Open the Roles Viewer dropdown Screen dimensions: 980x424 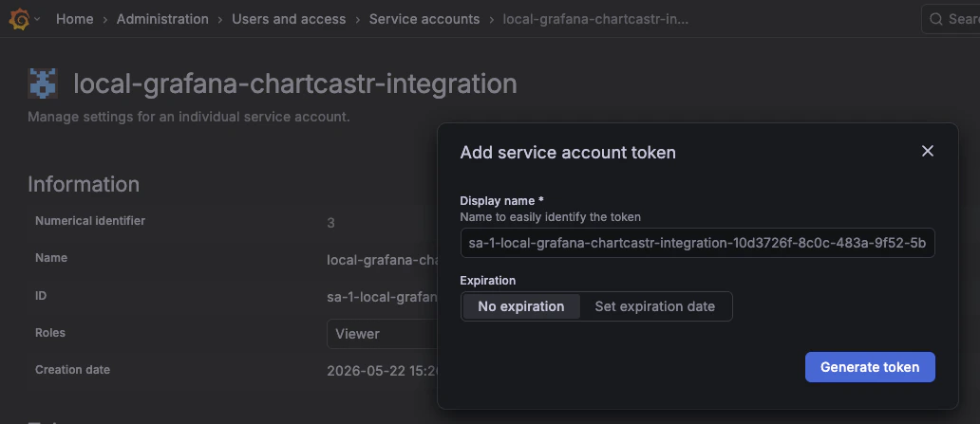click(x=382, y=334)
